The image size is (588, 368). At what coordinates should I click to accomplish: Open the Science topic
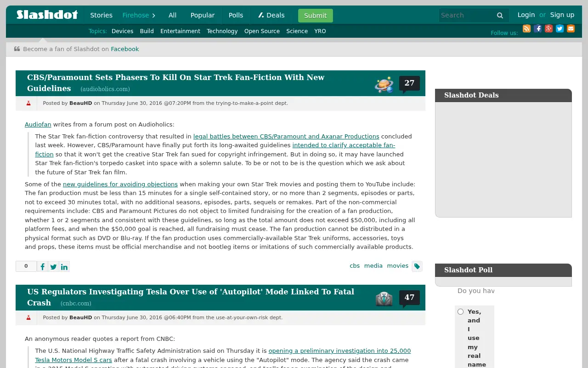[x=297, y=31]
